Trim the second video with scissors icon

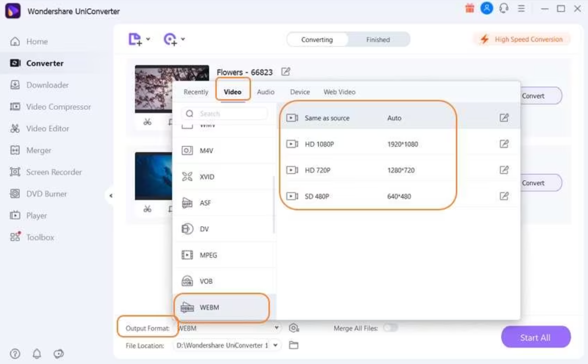pos(148,209)
